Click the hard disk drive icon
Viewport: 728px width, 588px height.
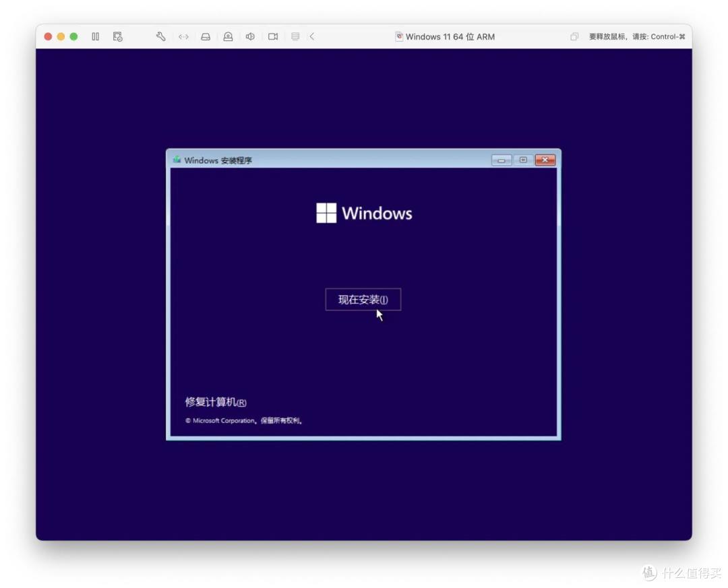206,36
